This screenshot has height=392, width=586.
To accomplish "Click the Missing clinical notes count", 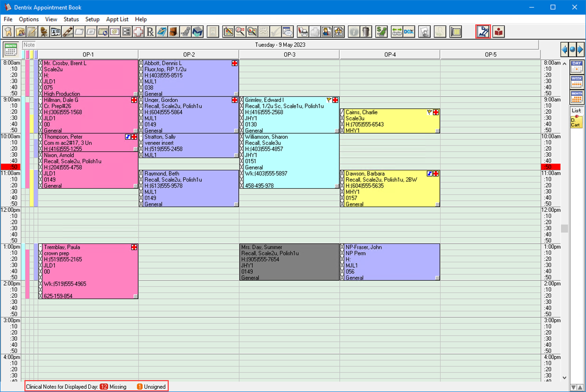I will [x=113, y=387].
